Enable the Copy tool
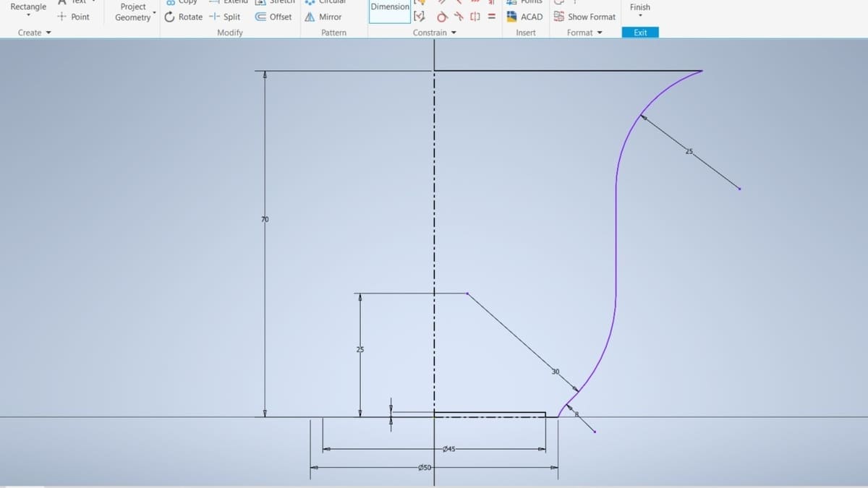Screen dimensions: 868x488 [182, 4]
